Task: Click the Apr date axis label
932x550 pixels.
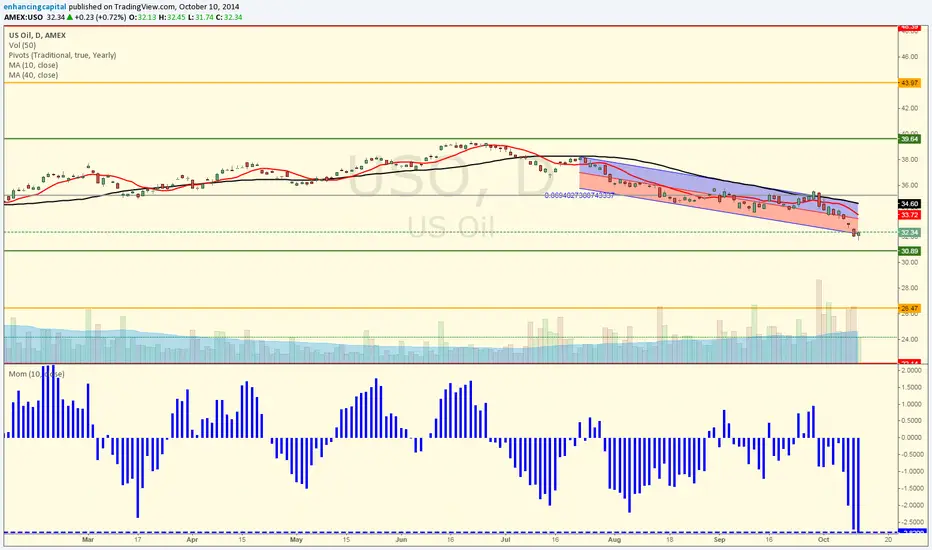Action: coord(192,540)
